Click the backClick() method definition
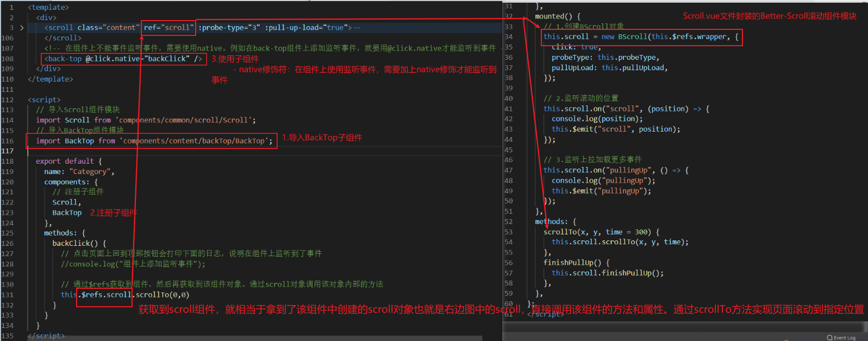This screenshot has width=868, height=341. pyautogui.click(x=79, y=244)
